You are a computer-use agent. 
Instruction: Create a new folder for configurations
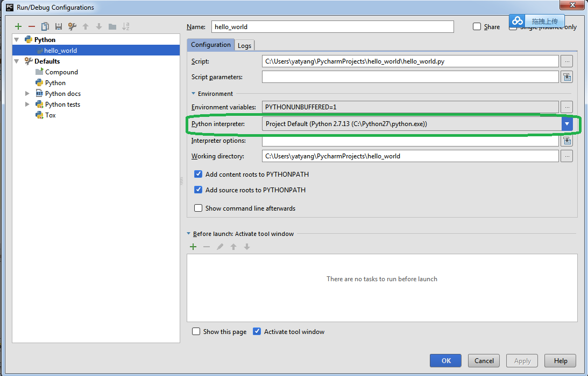(x=112, y=26)
